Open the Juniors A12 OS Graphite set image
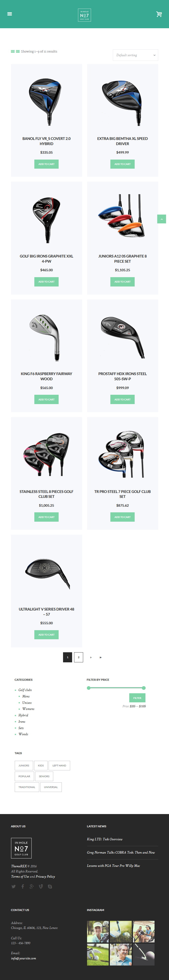This screenshot has height=980, width=169. coord(122,216)
